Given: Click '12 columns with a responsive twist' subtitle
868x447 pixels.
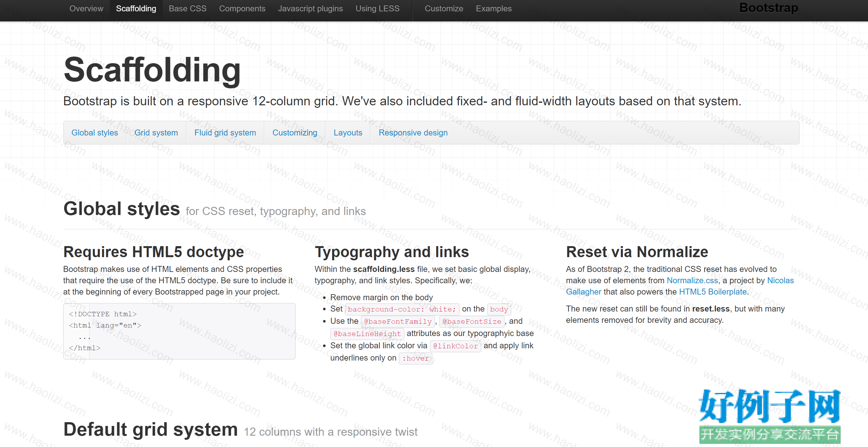Looking at the screenshot, I should tap(330, 432).
